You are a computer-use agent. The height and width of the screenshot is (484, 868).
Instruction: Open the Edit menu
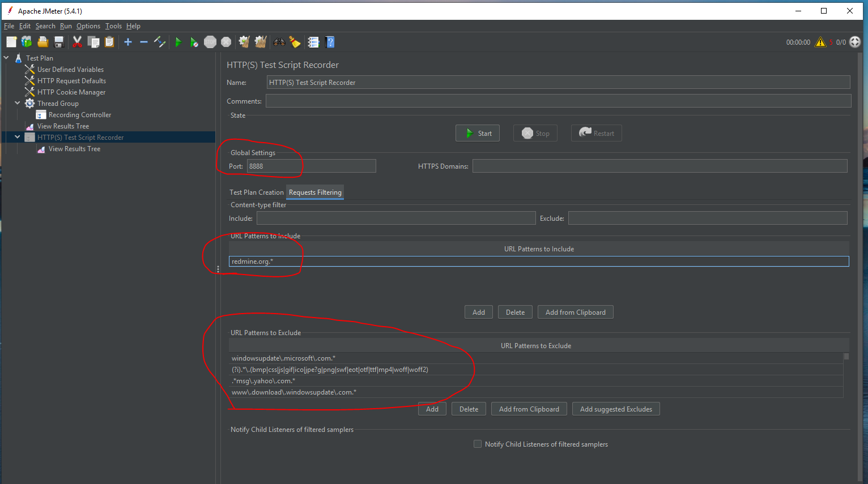coord(25,26)
